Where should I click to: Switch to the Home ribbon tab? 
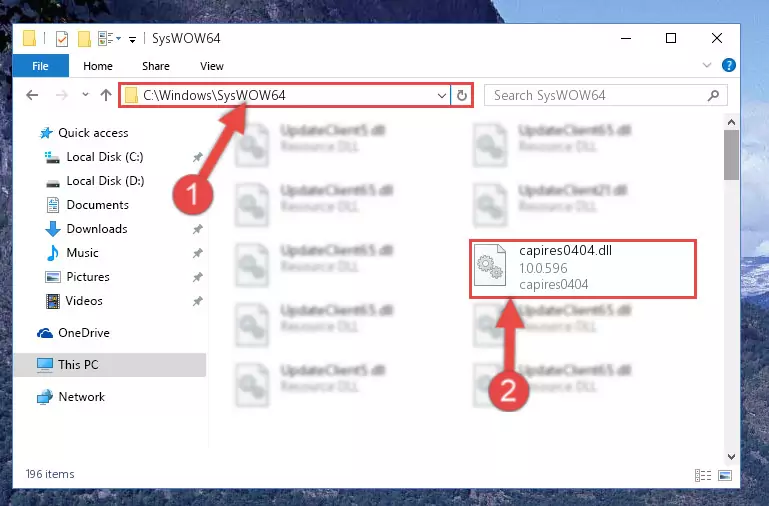[x=98, y=66]
